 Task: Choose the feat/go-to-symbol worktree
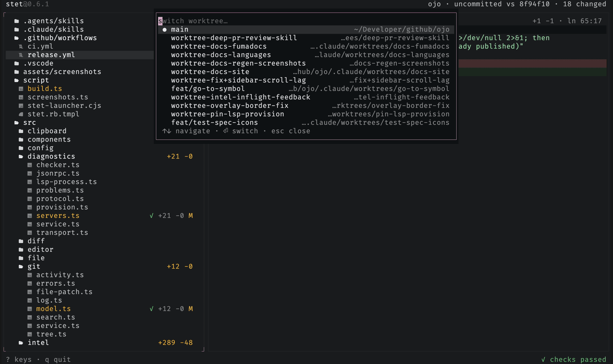tap(306, 89)
